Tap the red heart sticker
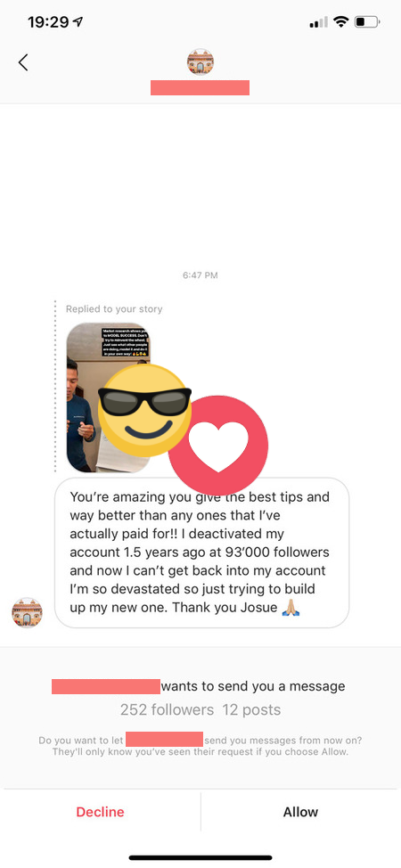The width and height of the screenshot is (401, 868). point(218,445)
